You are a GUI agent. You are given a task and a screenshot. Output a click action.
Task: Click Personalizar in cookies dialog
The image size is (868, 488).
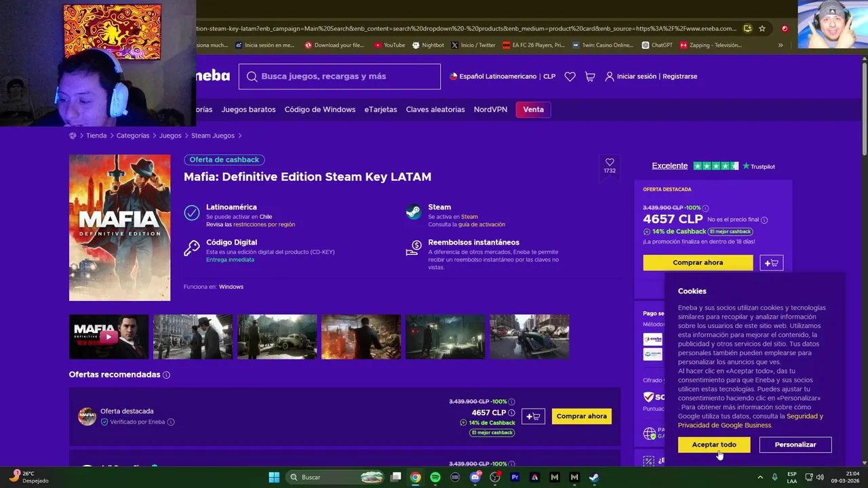coord(795,445)
